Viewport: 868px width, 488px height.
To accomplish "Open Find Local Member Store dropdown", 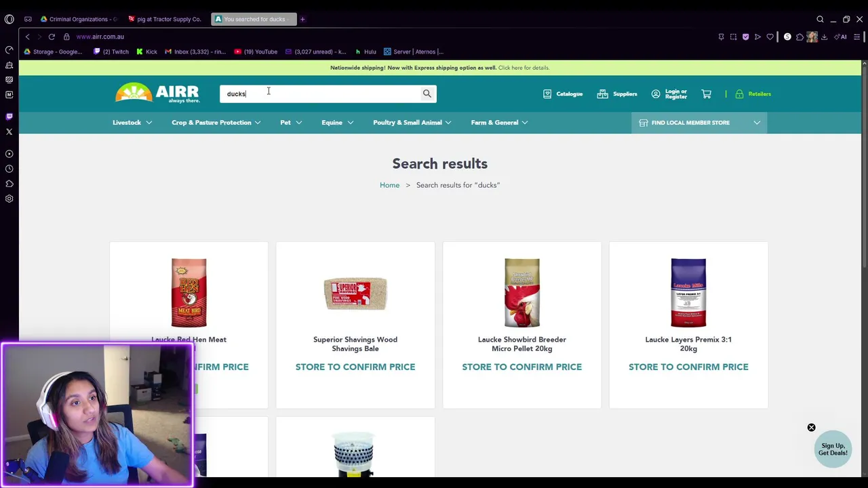I will pos(699,123).
